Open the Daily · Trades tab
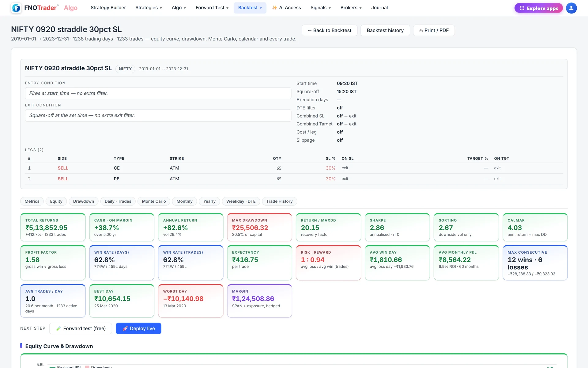This screenshot has height=368, width=588. click(118, 201)
